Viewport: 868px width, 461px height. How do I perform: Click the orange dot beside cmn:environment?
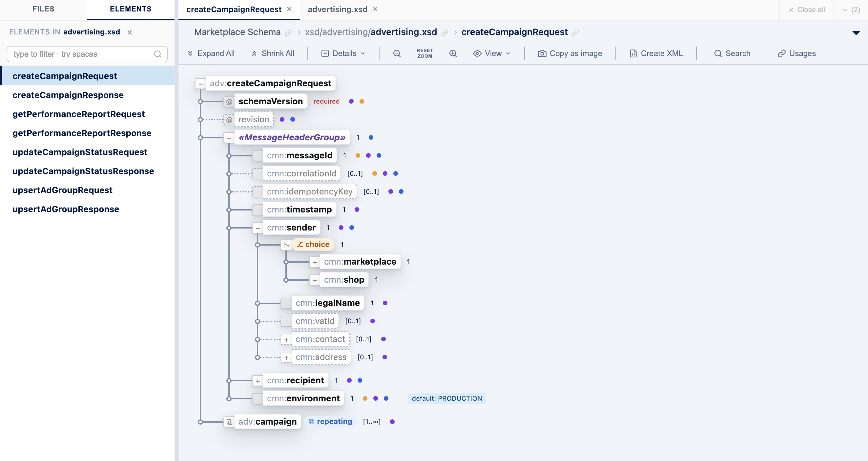pos(365,398)
